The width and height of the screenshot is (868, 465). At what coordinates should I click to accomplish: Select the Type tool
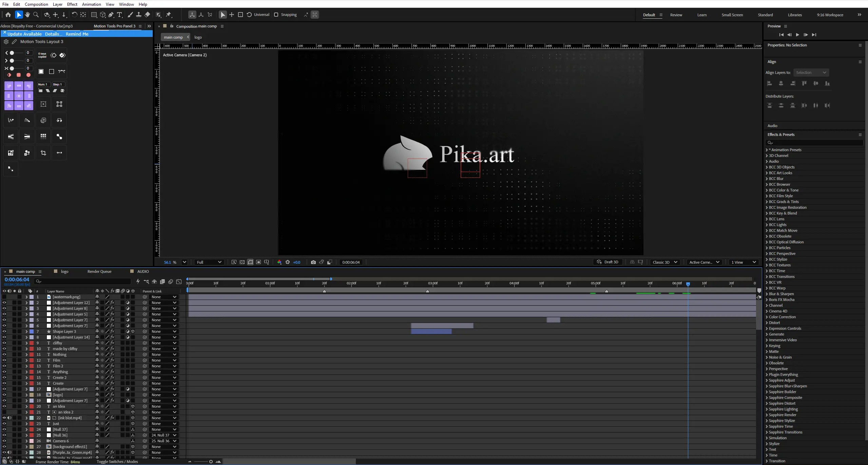click(x=119, y=15)
